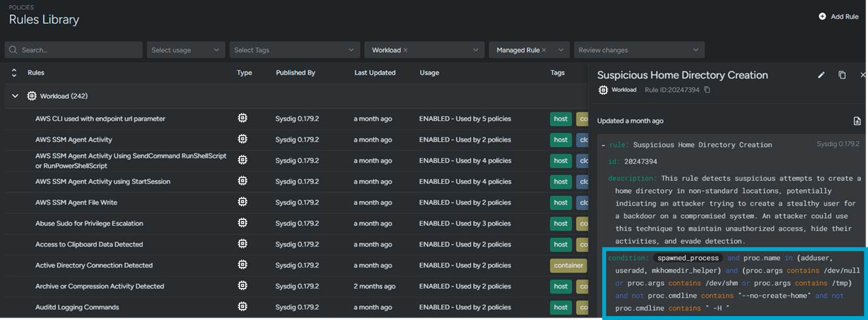
Task: Click the Search rules input field
Action: (74, 50)
